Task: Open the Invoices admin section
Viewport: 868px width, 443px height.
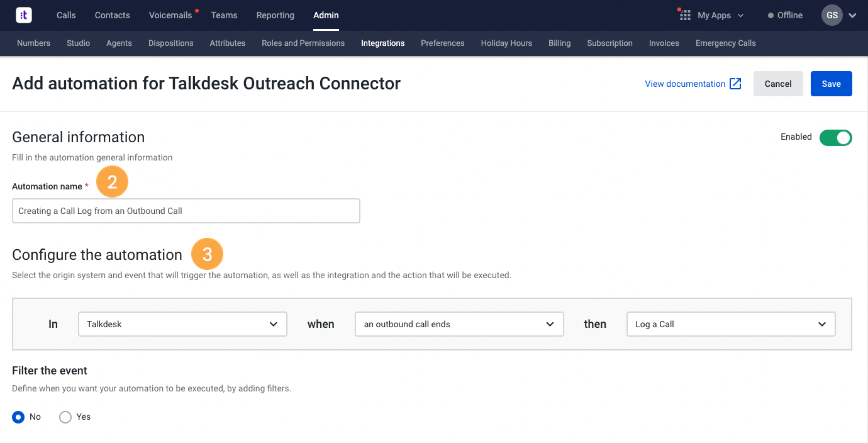Action: 664,43
